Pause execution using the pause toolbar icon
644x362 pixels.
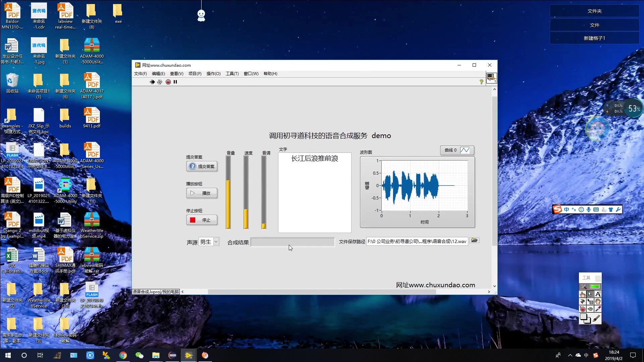[175, 82]
